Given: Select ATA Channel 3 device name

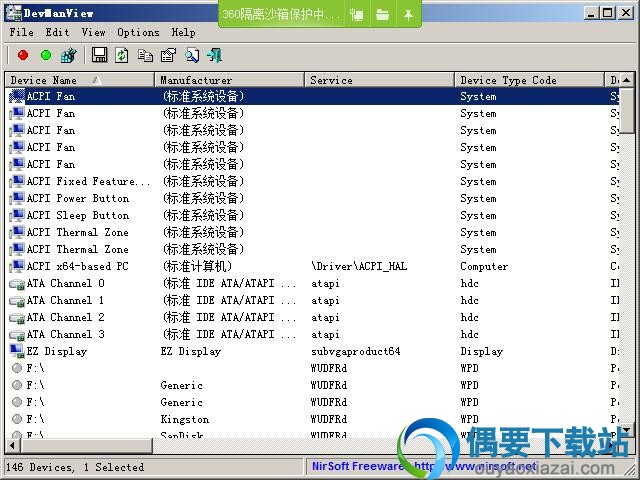Looking at the screenshot, I should pos(65,335).
